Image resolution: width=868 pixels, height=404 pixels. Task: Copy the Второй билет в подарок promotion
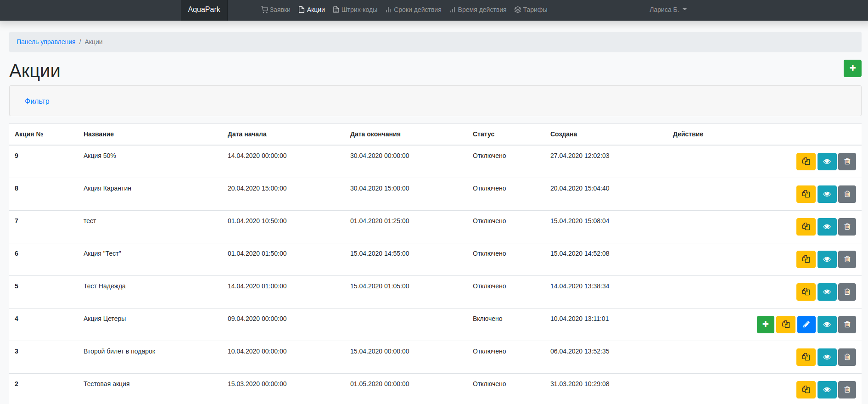(x=806, y=357)
